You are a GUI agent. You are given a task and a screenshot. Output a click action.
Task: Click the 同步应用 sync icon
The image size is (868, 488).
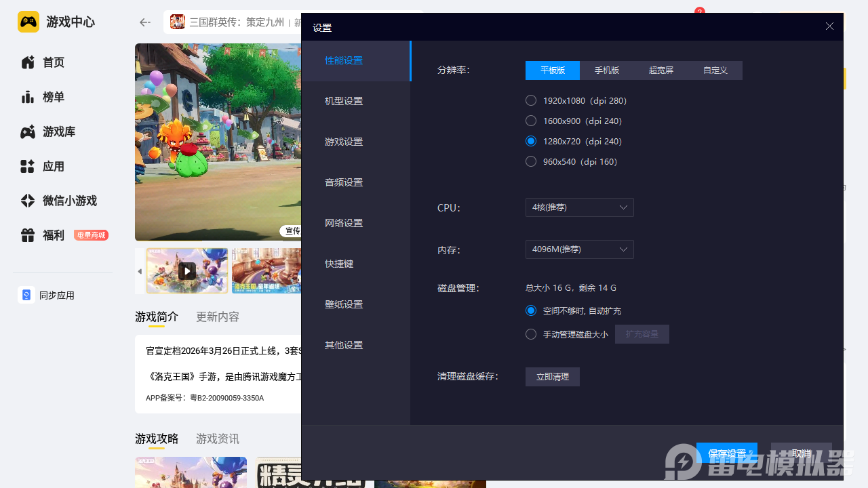[x=26, y=296]
